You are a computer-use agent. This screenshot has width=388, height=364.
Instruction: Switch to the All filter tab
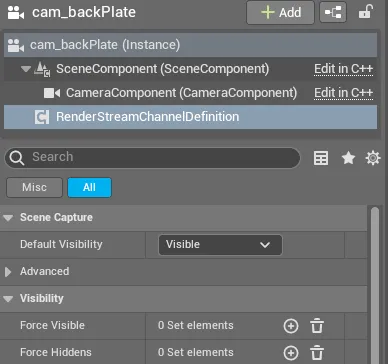pos(89,187)
